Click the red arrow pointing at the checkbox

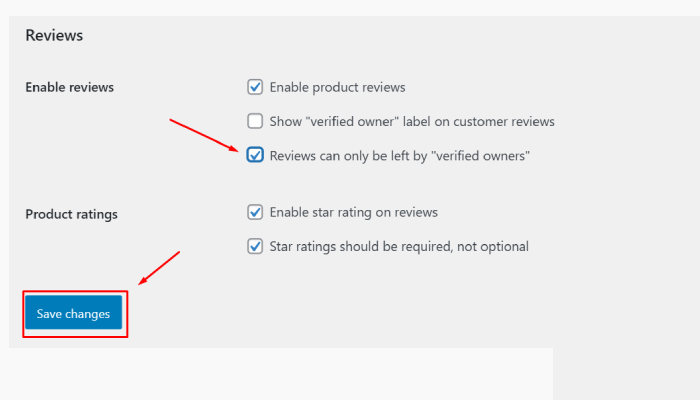(203, 135)
